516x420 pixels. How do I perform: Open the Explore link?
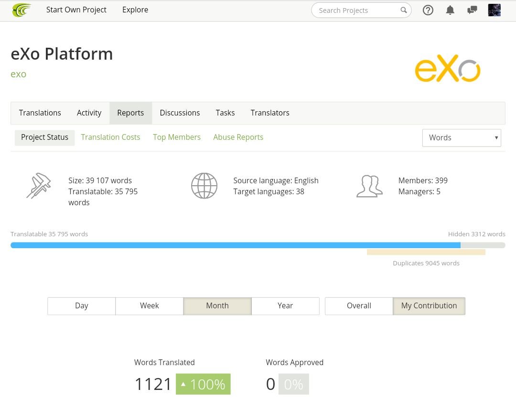pyautogui.click(x=135, y=10)
